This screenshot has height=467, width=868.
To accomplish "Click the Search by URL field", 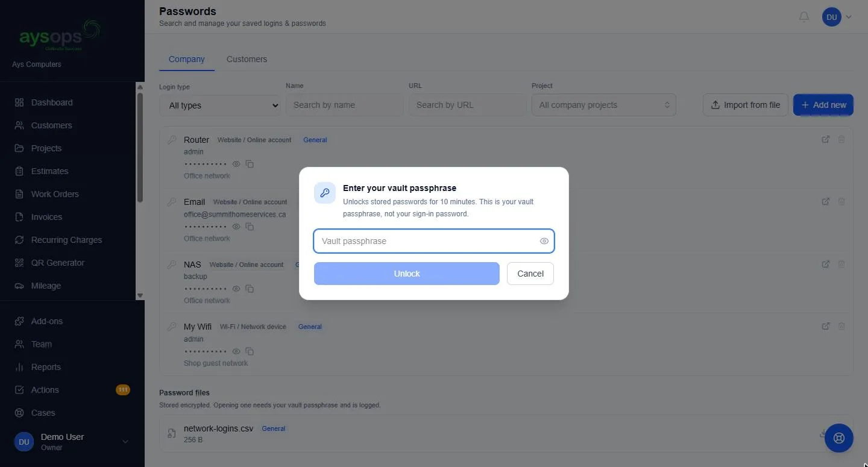I will pos(468,105).
